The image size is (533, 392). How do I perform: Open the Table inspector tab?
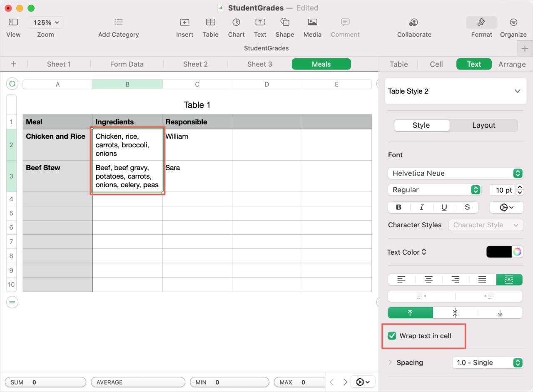[x=399, y=64]
